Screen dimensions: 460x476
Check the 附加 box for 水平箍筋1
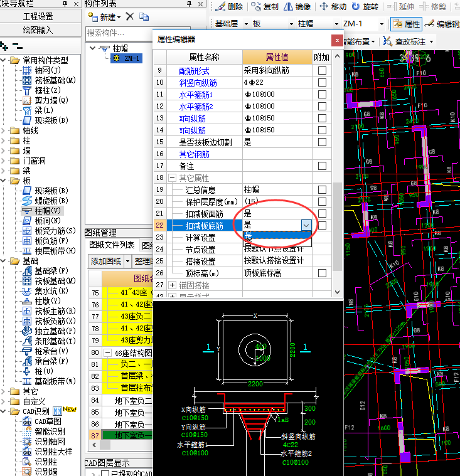(322, 94)
